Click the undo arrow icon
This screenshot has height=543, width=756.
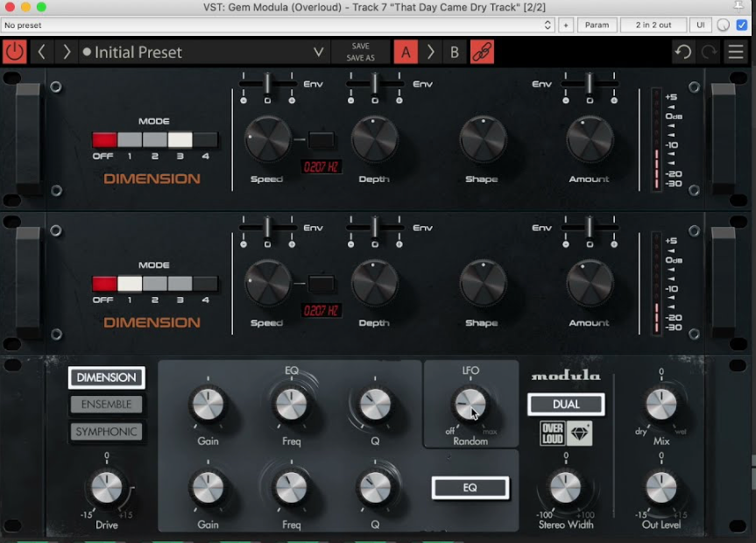pos(683,52)
